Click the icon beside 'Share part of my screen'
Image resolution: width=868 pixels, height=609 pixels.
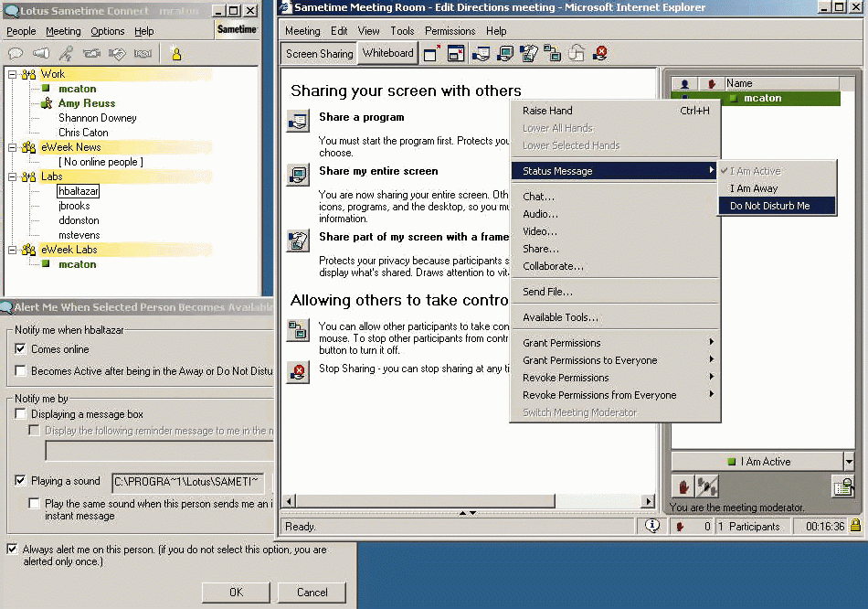pyautogui.click(x=298, y=241)
